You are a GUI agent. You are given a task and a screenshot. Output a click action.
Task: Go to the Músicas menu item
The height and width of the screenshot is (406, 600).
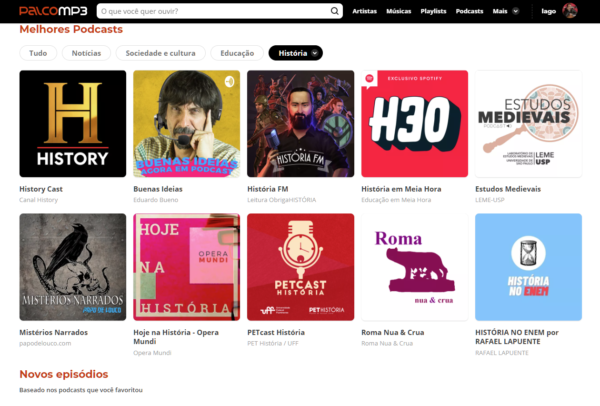(x=398, y=11)
